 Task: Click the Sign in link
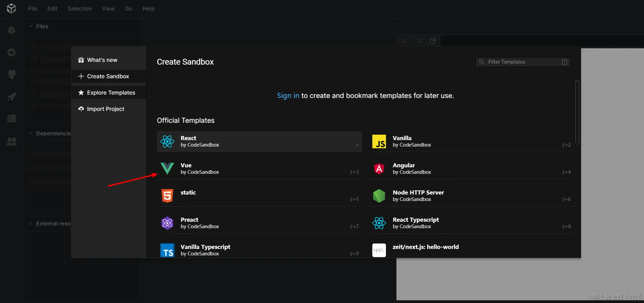(x=288, y=96)
